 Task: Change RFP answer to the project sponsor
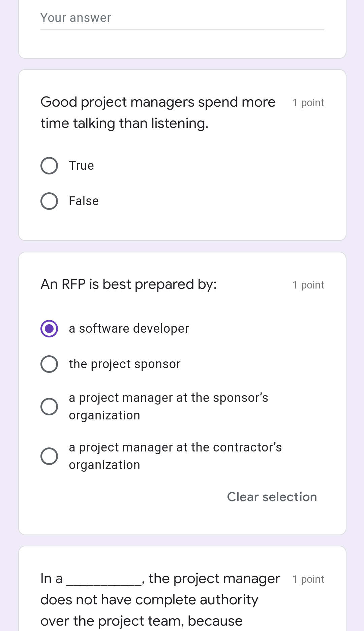coord(49,364)
